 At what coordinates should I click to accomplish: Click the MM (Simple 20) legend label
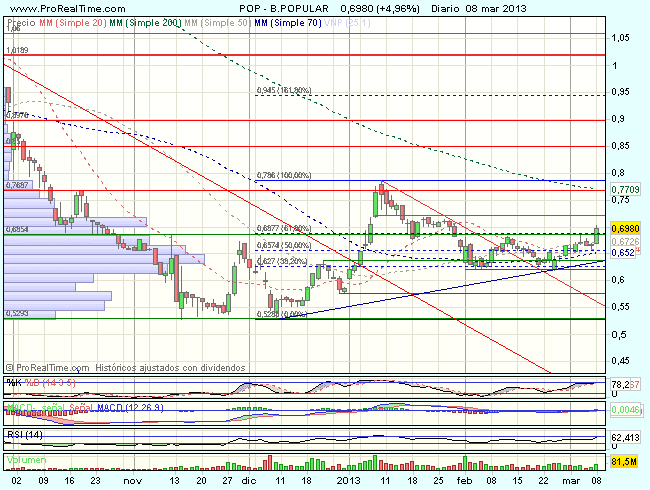pos(69,20)
